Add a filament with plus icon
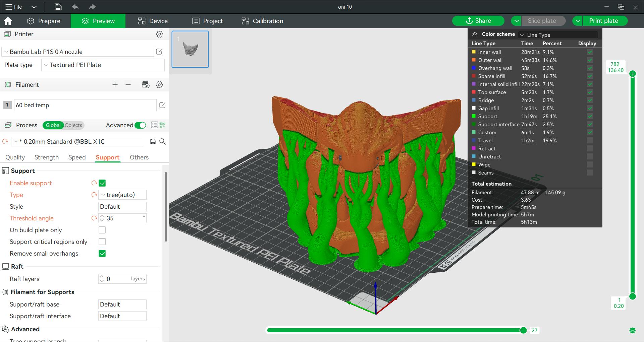The image size is (644, 342). [115, 85]
